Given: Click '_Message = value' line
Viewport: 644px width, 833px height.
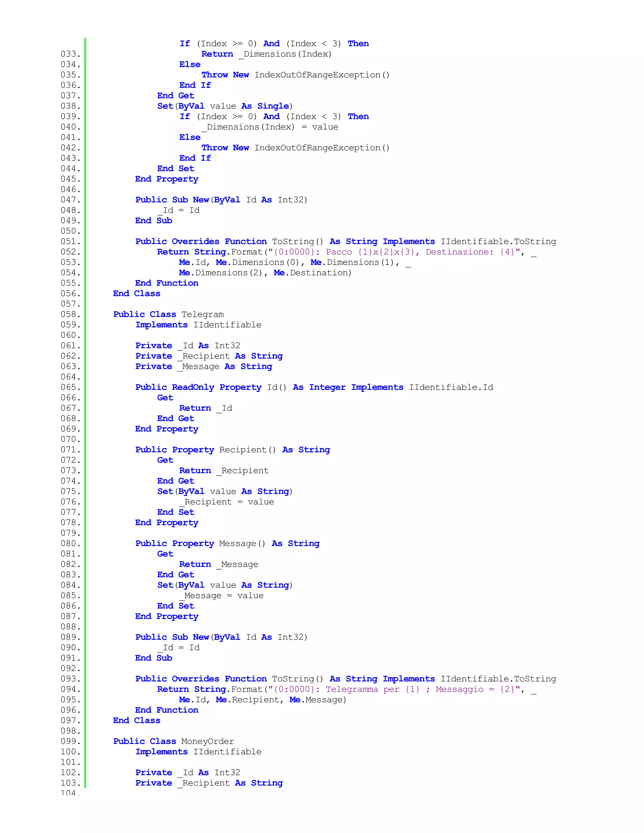Looking at the screenshot, I should pos(221,596).
